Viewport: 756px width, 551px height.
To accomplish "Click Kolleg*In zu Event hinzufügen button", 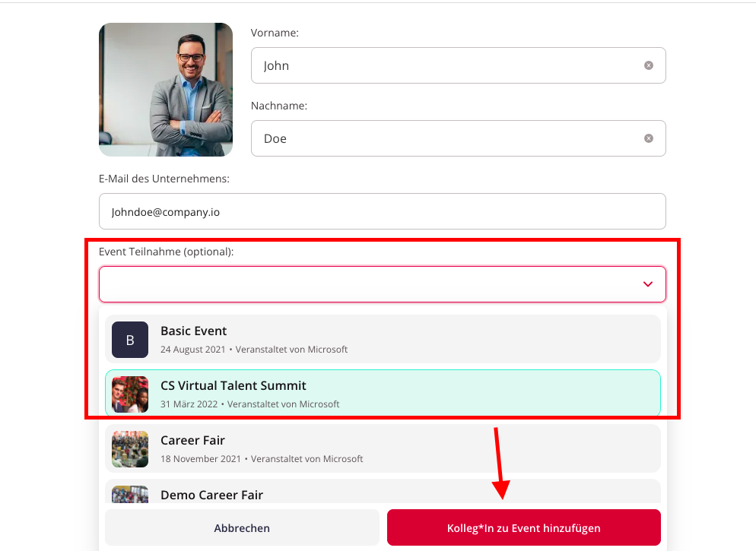I will (523, 528).
